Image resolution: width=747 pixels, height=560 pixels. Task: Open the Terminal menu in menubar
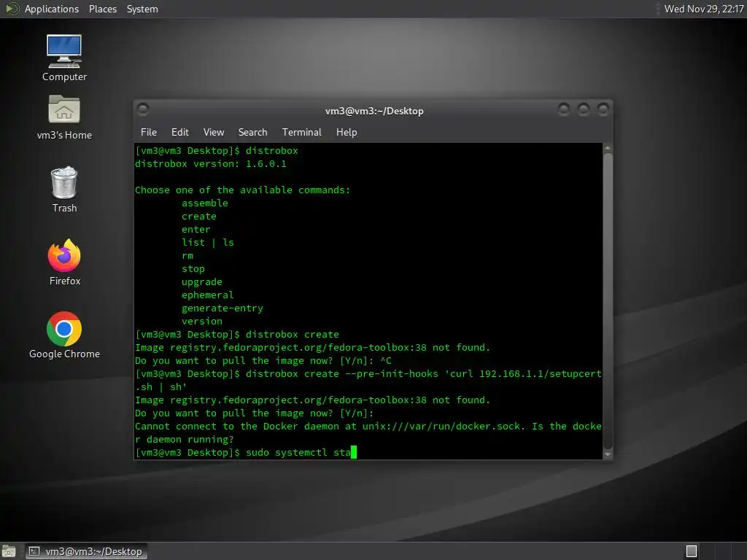(x=301, y=133)
